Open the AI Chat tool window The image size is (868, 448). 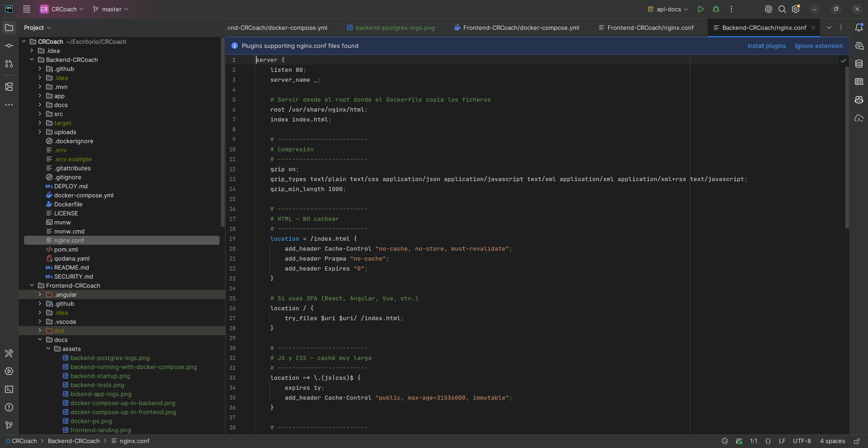click(x=859, y=46)
